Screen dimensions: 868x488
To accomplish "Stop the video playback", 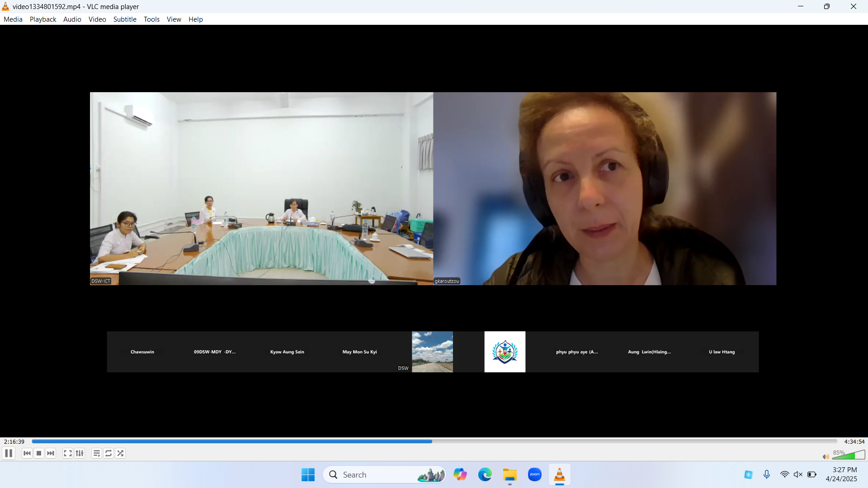I will pos(39,453).
